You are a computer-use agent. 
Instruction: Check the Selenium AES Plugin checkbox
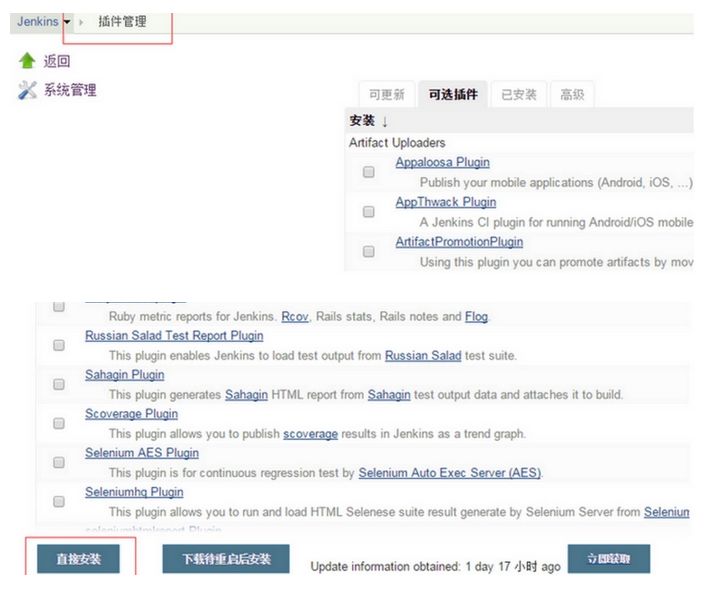(x=59, y=462)
